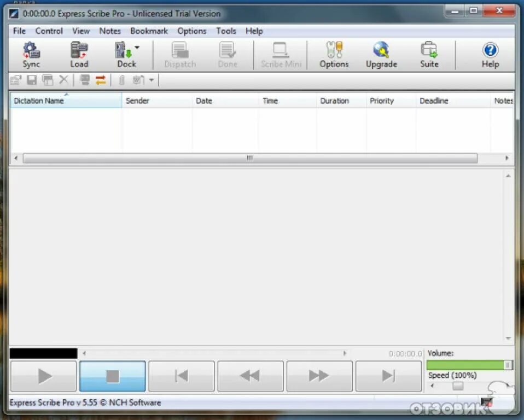The width and height of the screenshot is (524, 420).
Task: Sort by Deadline column header
Action: [453, 101]
